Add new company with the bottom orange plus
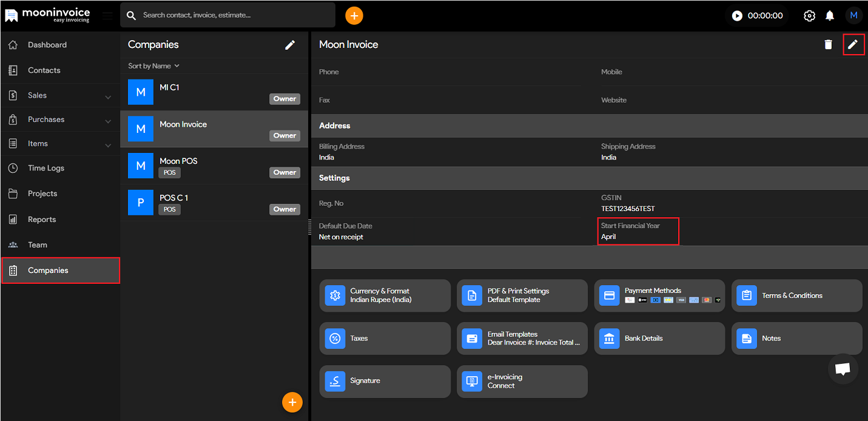 pos(292,402)
